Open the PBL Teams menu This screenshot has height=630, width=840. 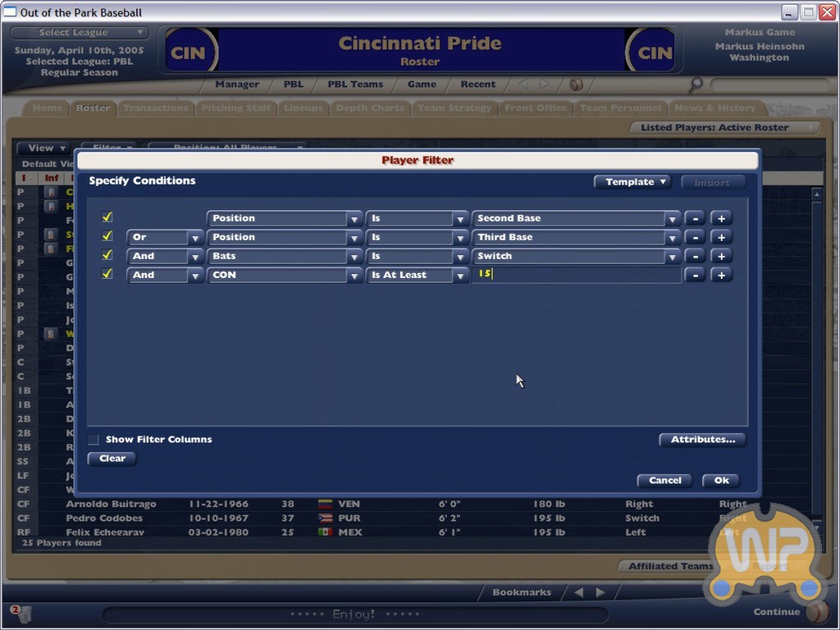[355, 84]
